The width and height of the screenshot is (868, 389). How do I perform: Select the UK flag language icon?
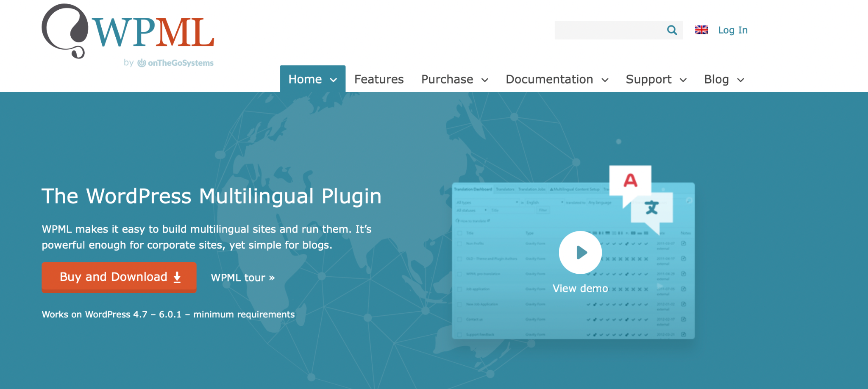(x=701, y=30)
